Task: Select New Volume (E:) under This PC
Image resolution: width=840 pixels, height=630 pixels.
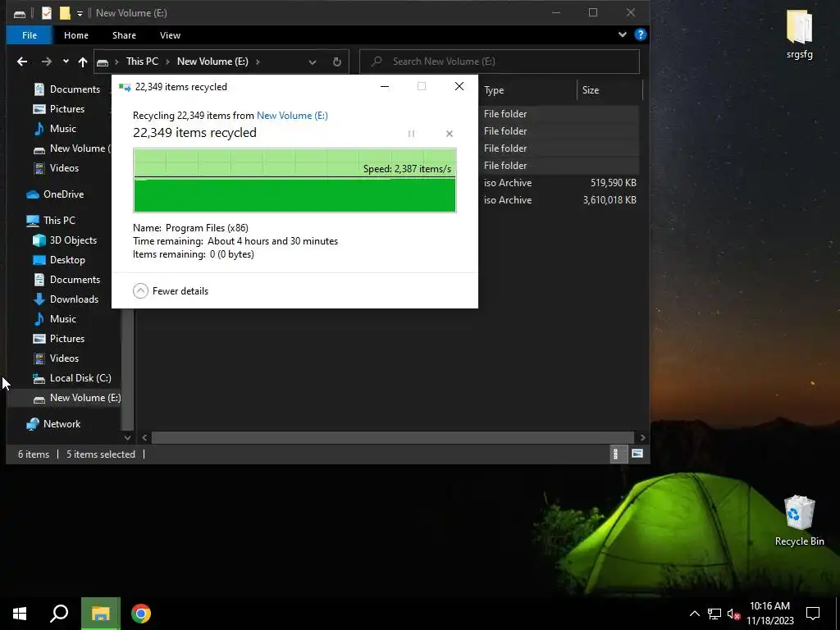Action: click(x=84, y=398)
